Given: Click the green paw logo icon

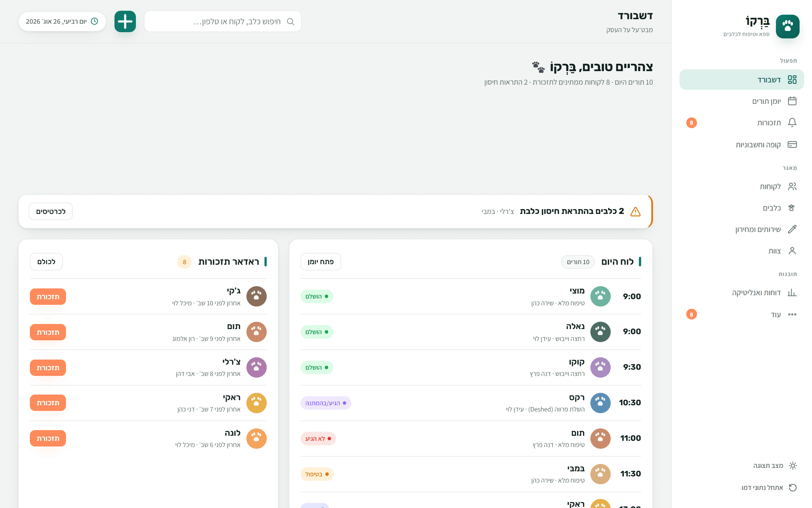Looking at the screenshot, I should tap(787, 26).
